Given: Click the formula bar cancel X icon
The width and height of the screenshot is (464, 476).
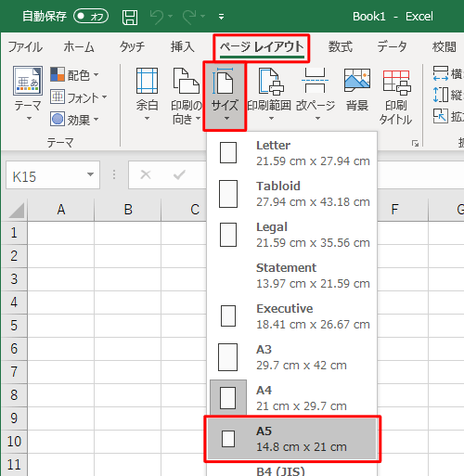Looking at the screenshot, I should [146, 175].
